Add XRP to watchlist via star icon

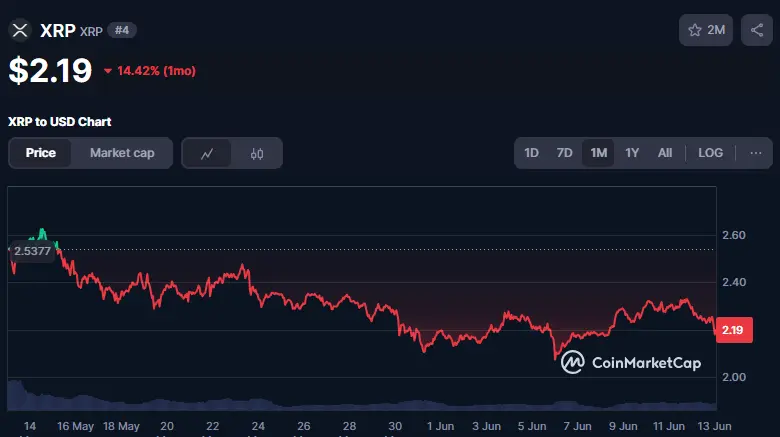point(694,30)
